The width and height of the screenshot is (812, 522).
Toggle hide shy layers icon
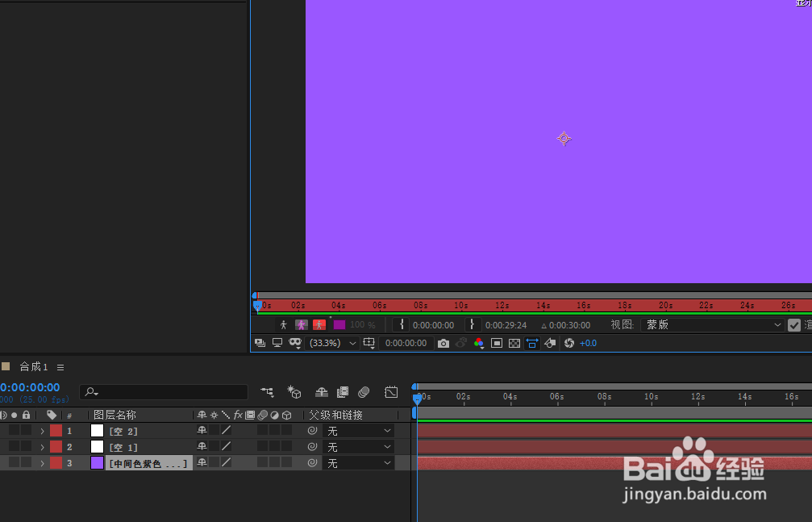coord(322,392)
